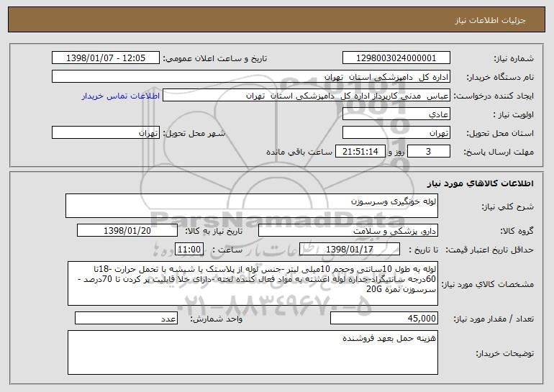
Task: Click the delivery city field تهران
Action: click(x=106, y=133)
